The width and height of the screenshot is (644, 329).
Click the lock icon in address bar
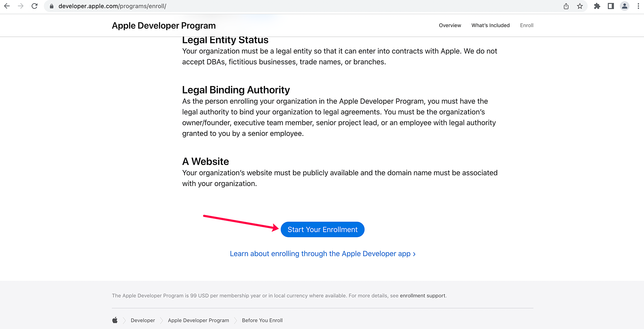[x=52, y=6]
